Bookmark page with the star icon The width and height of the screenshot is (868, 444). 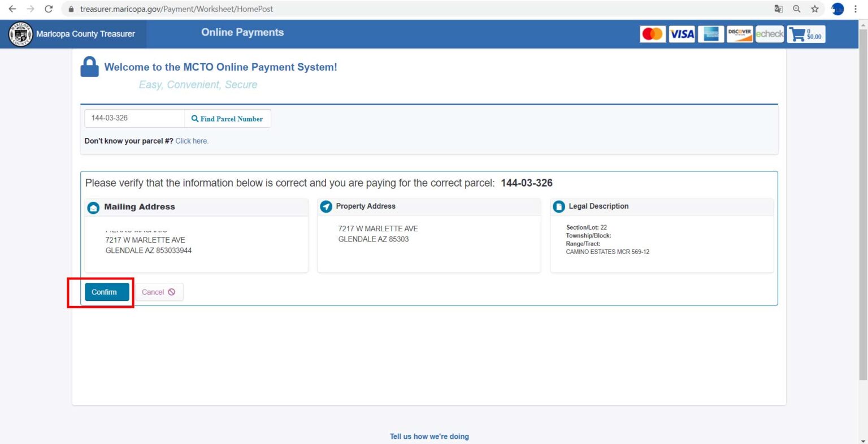814,9
